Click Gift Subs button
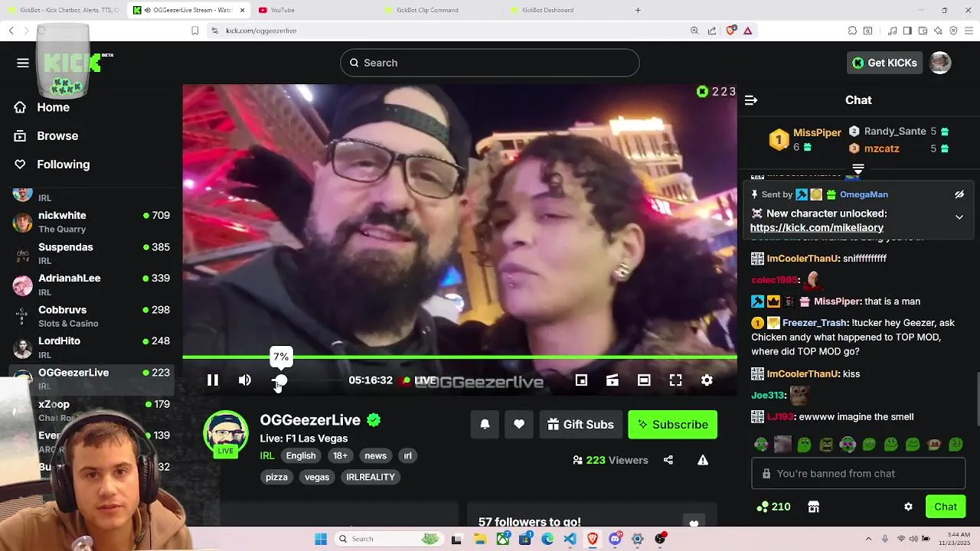980x551 pixels. pyautogui.click(x=581, y=424)
